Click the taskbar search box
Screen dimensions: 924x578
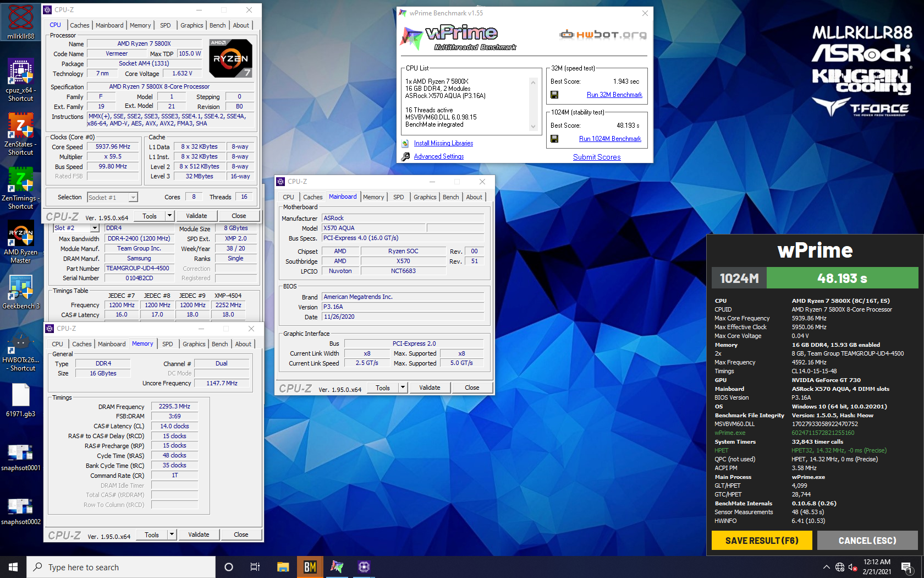coord(121,567)
